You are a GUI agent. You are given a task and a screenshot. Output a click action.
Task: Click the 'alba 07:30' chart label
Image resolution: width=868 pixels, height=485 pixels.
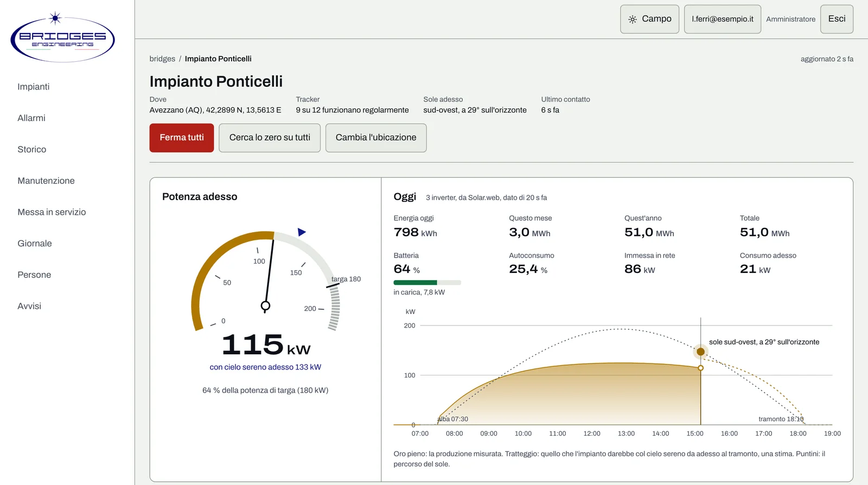452,419
